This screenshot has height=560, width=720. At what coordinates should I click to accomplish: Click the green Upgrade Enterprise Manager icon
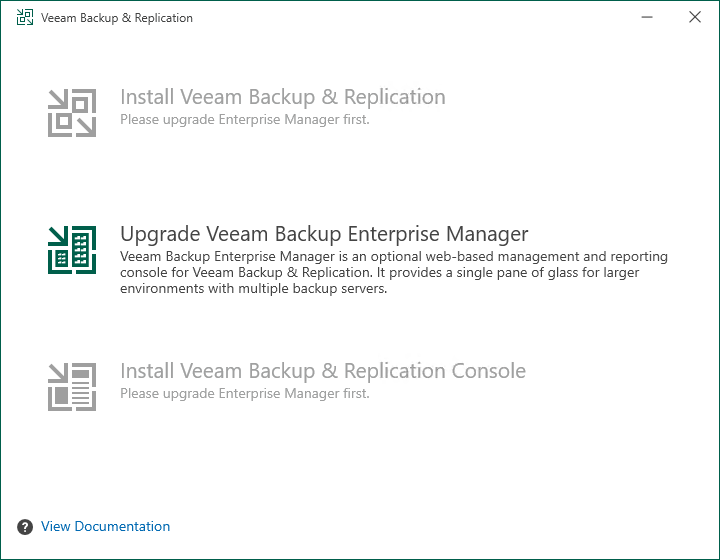(72, 250)
